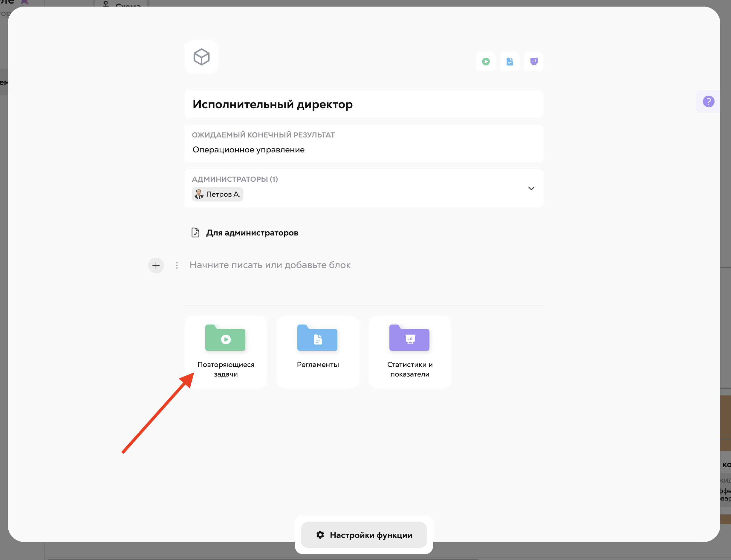Click the Администраторы (1) label
The height and width of the screenshot is (560, 731).
tap(235, 179)
